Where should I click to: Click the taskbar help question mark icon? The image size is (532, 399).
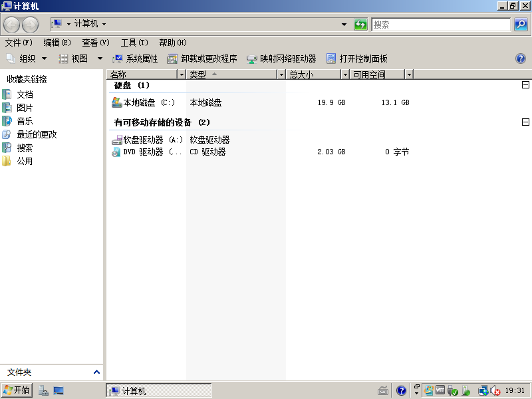click(402, 390)
